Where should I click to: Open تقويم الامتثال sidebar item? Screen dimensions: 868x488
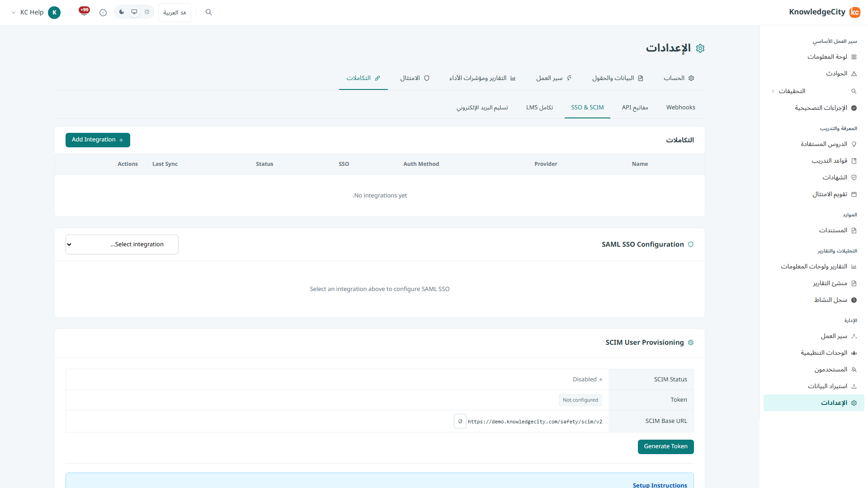tap(814, 194)
